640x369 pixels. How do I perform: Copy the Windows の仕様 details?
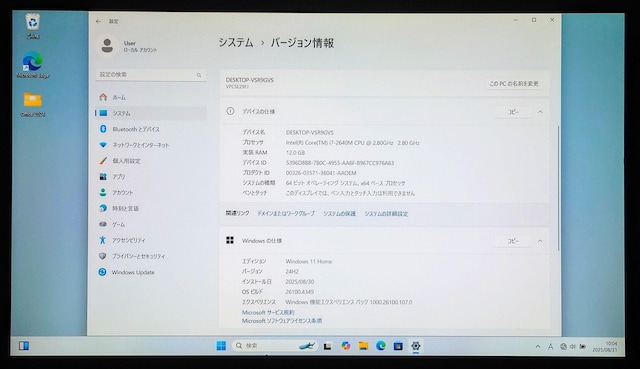(513, 241)
